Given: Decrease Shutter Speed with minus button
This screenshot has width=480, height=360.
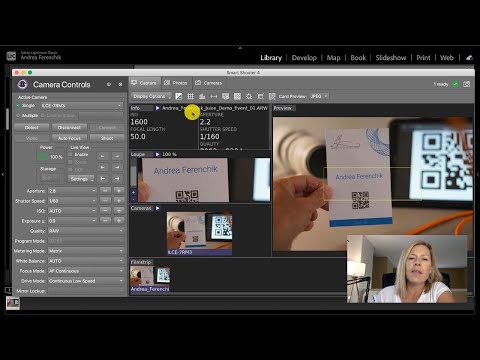Looking at the screenshot, I should [x=105, y=201].
